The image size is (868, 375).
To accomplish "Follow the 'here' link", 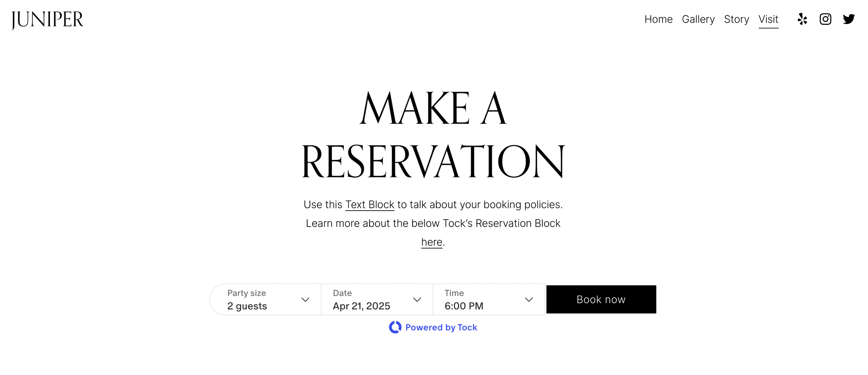I will tap(432, 242).
